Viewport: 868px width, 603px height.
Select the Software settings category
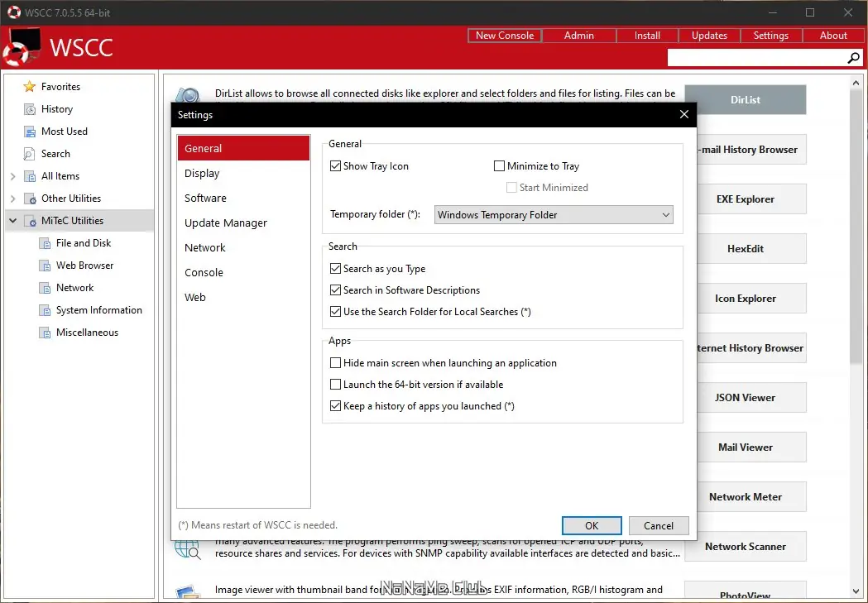[x=243, y=198]
